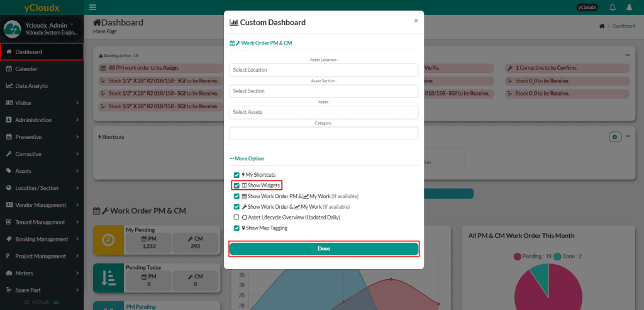Screen dimensions: 644x310
Task: Disable the Show Map Tagging checkbox
Action: pos(236,228)
